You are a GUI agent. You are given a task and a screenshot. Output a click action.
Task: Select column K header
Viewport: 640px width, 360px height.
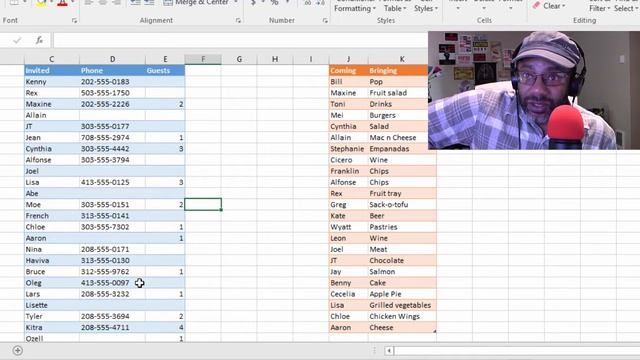[x=402, y=59]
